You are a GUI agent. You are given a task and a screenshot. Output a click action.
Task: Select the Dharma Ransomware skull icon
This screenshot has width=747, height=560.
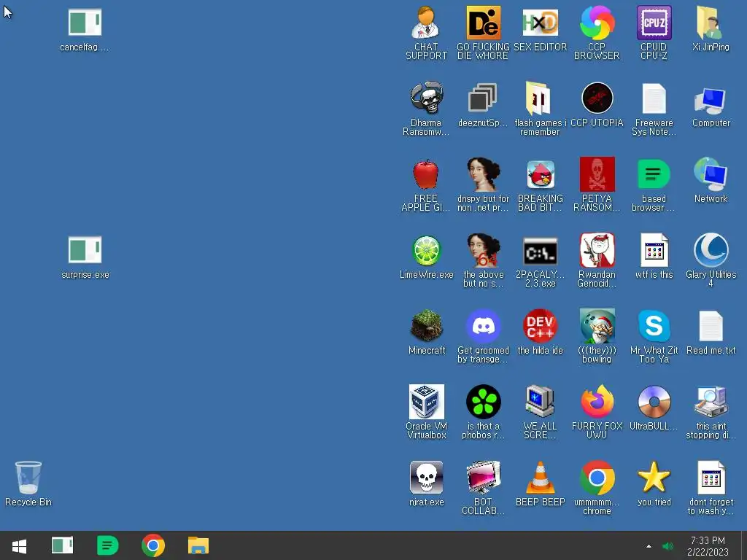(x=426, y=98)
